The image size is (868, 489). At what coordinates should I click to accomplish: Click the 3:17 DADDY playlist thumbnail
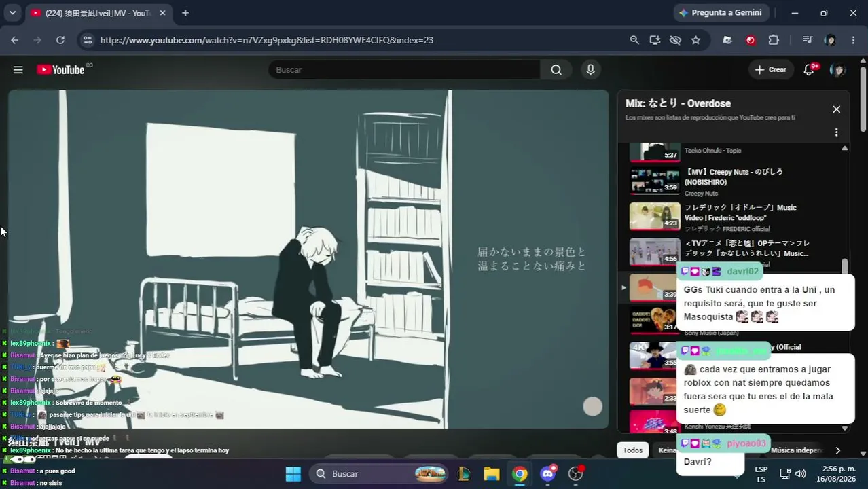[654, 320]
